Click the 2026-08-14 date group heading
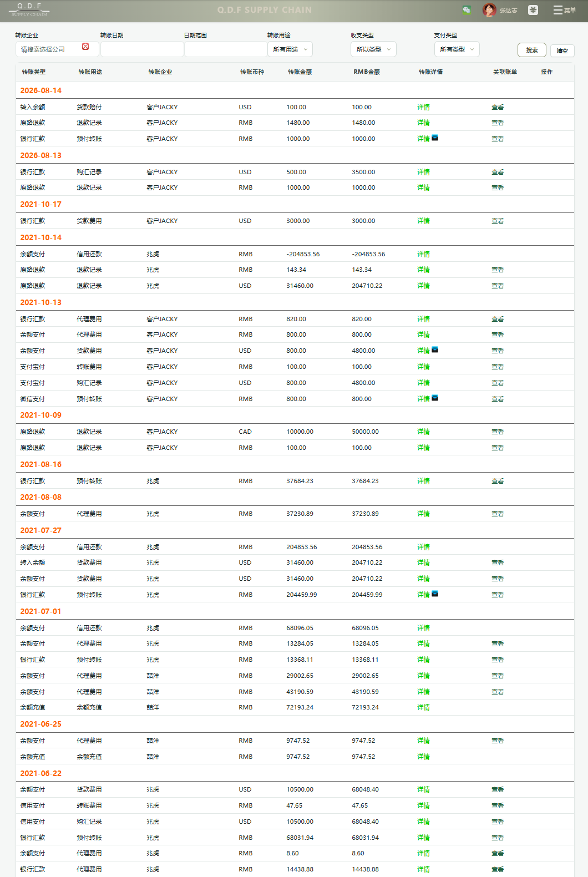This screenshot has width=588, height=877. click(41, 90)
